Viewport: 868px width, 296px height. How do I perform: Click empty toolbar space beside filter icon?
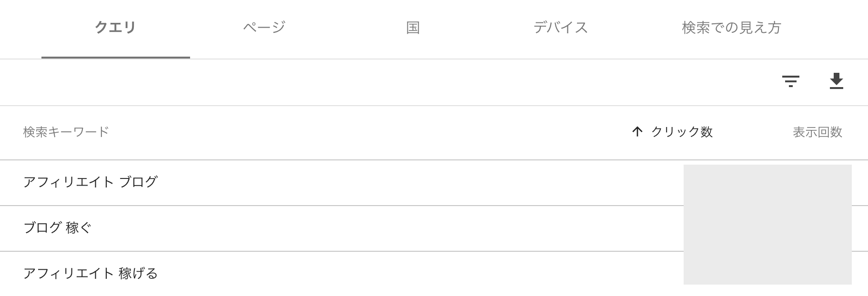(381, 82)
